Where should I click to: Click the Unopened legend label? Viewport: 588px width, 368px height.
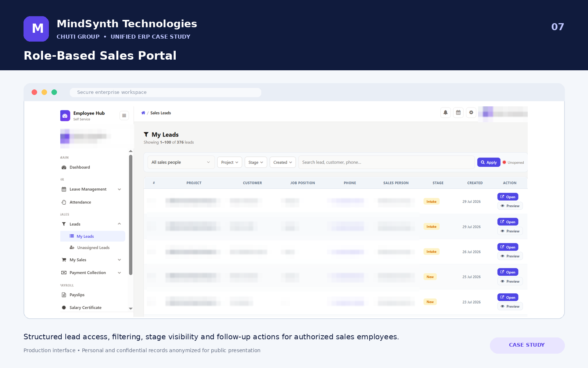point(516,163)
